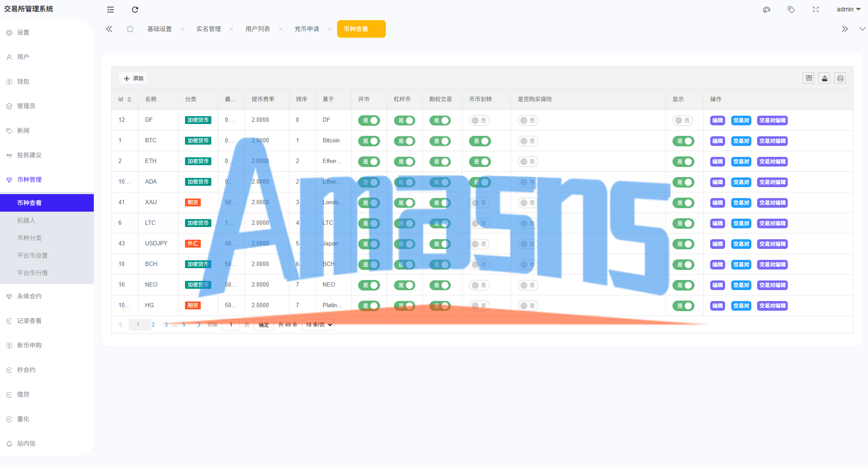Open the column filter icon in table toolbar
868x468 pixels.
click(809, 78)
